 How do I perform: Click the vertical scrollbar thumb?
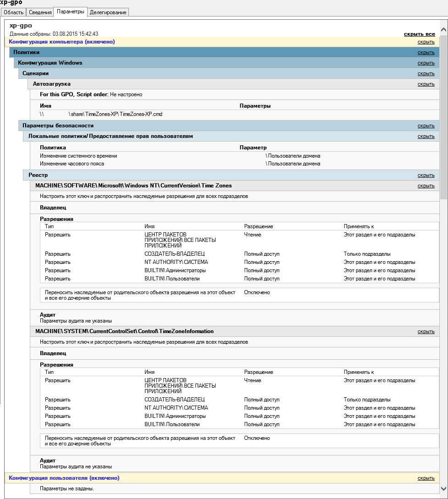[x=443, y=116]
